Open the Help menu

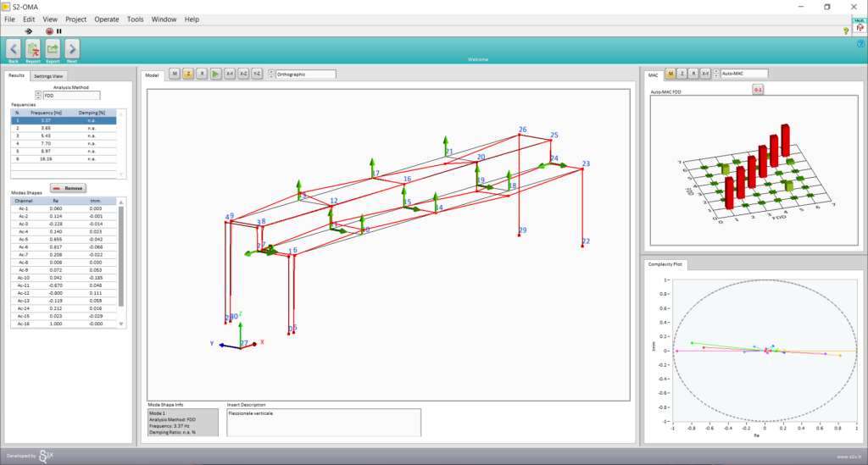click(192, 19)
